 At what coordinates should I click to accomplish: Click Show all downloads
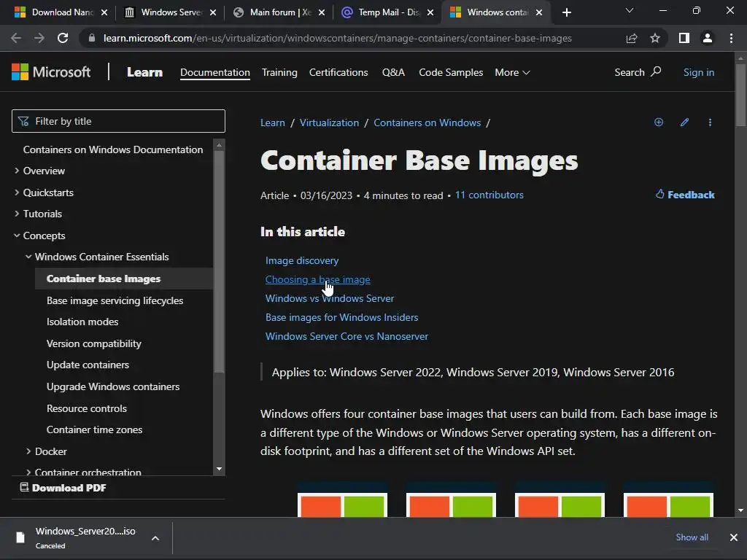click(x=692, y=537)
